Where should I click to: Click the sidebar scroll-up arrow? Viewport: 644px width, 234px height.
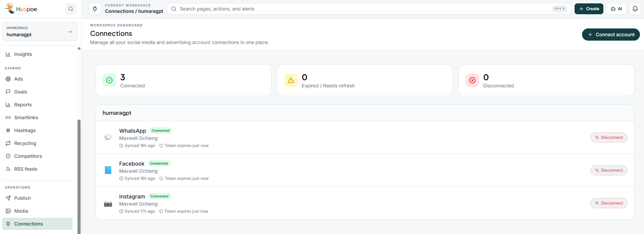pyautogui.click(x=79, y=48)
